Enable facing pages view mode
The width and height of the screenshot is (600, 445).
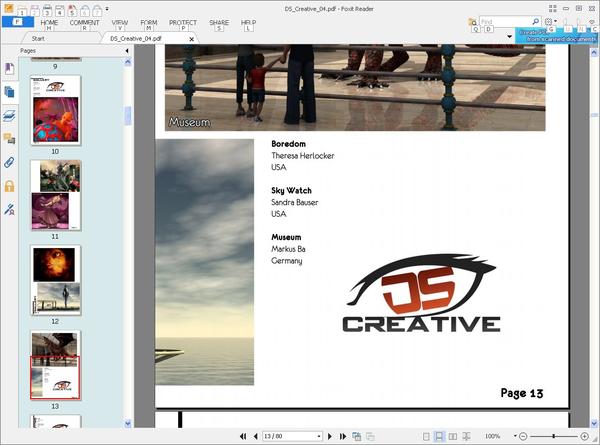click(453, 436)
